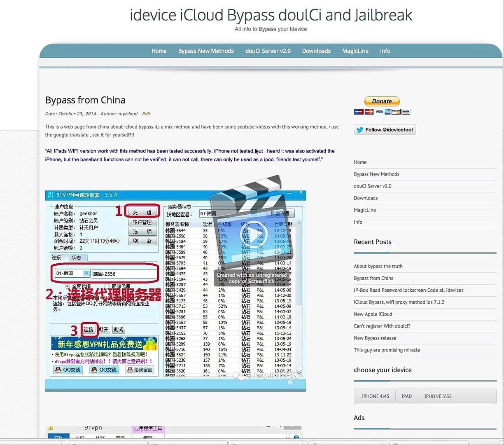The width and height of the screenshot is (504, 445).
Task: Open douCi Server v2.0 in top navigation
Action: pyautogui.click(x=268, y=51)
